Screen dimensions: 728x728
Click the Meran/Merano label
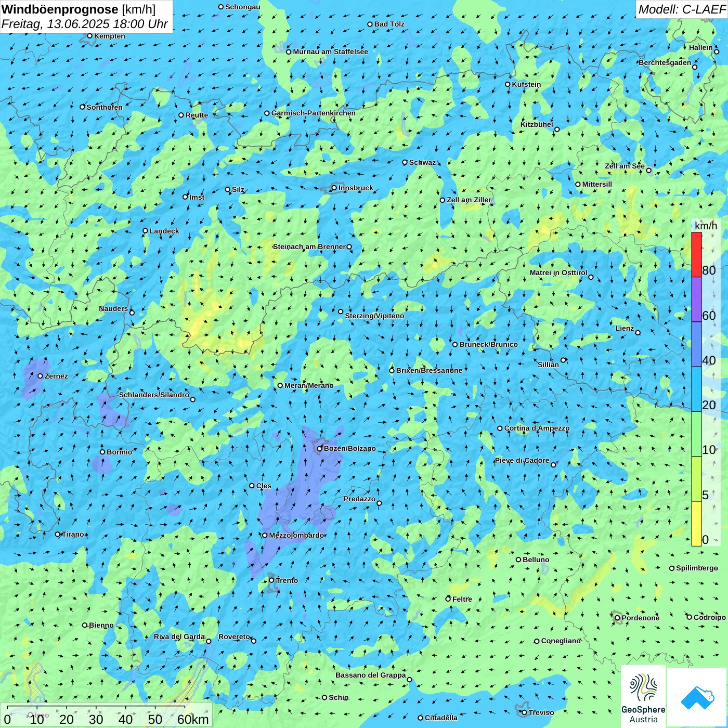(309, 385)
